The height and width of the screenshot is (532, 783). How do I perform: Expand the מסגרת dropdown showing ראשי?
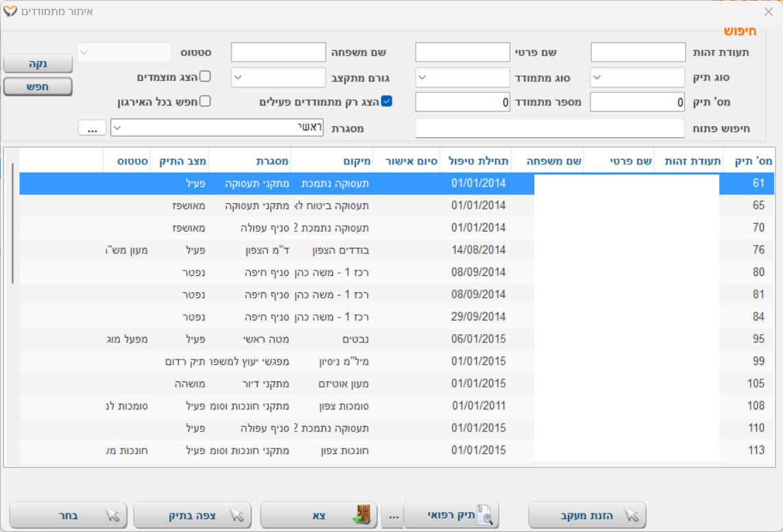(117, 127)
